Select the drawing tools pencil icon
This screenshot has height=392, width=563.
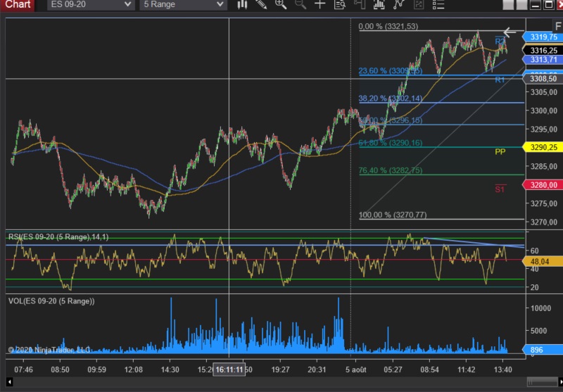pyautogui.click(x=262, y=4)
